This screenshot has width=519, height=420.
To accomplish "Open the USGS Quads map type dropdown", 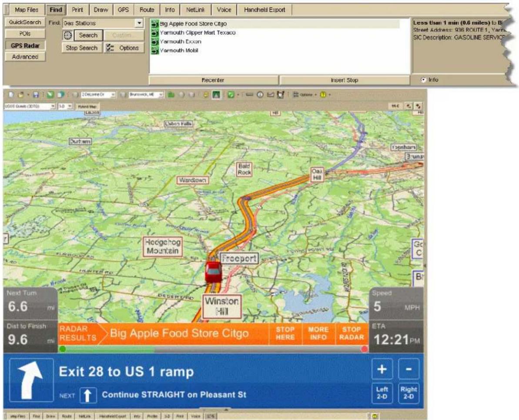I will pyautogui.click(x=53, y=106).
